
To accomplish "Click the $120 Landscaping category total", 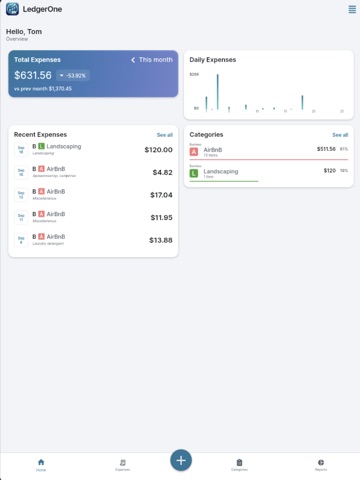I will click(330, 171).
